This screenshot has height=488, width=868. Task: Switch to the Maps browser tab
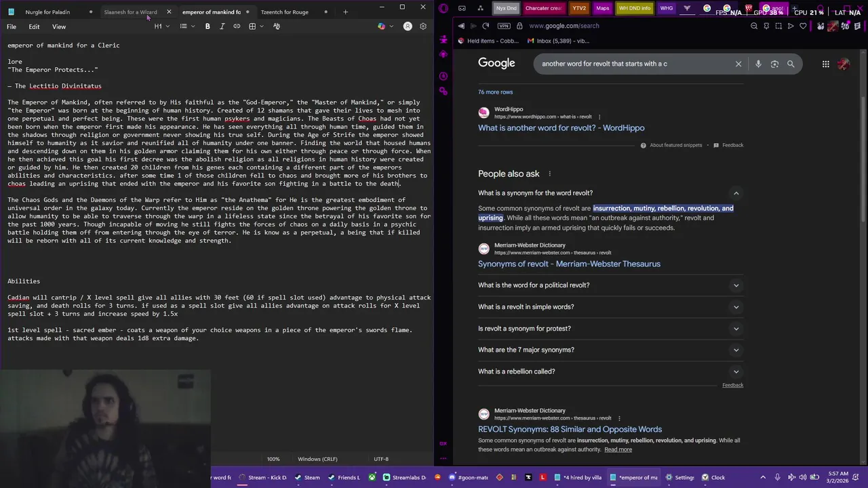[x=602, y=8]
